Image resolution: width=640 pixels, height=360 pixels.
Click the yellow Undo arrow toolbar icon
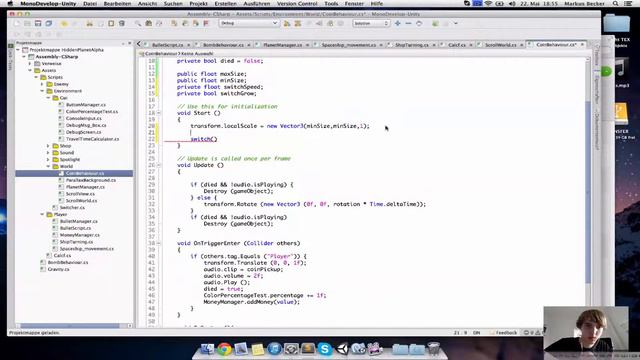click(64, 24)
